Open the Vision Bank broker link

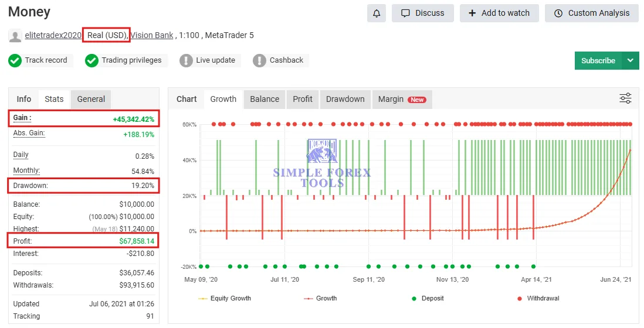click(152, 35)
